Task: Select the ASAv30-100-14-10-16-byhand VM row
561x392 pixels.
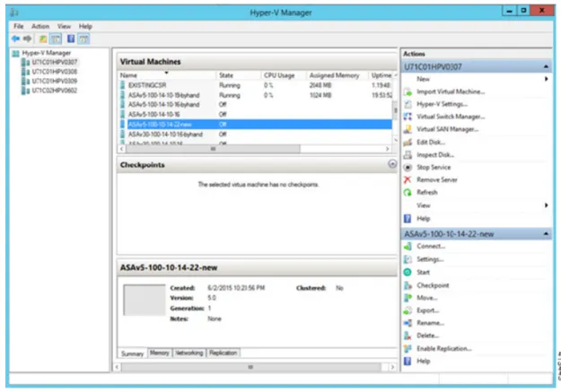Action: [x=256, y=135]
